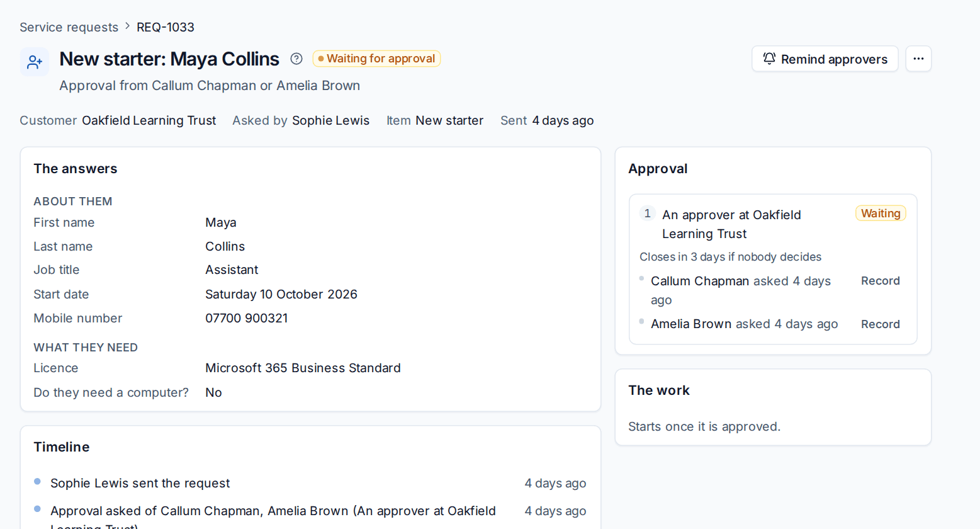Screen dimensions: 980x529
Task: Click 'Callum Chapman asked 4 days ago' entry
Action: point(741,290)
